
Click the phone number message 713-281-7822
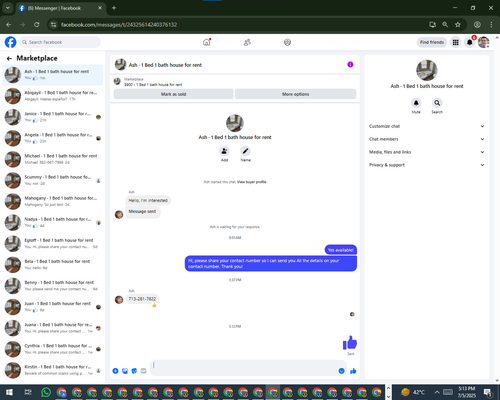point(142,299)
